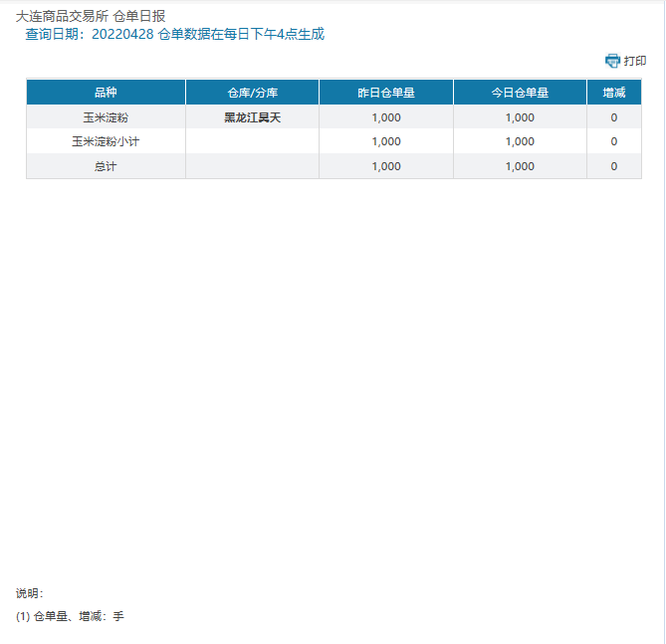Click the 仓单量、增减：手 unit note
Viewport: 666px width, 644px height.
[x=70, y=617]
